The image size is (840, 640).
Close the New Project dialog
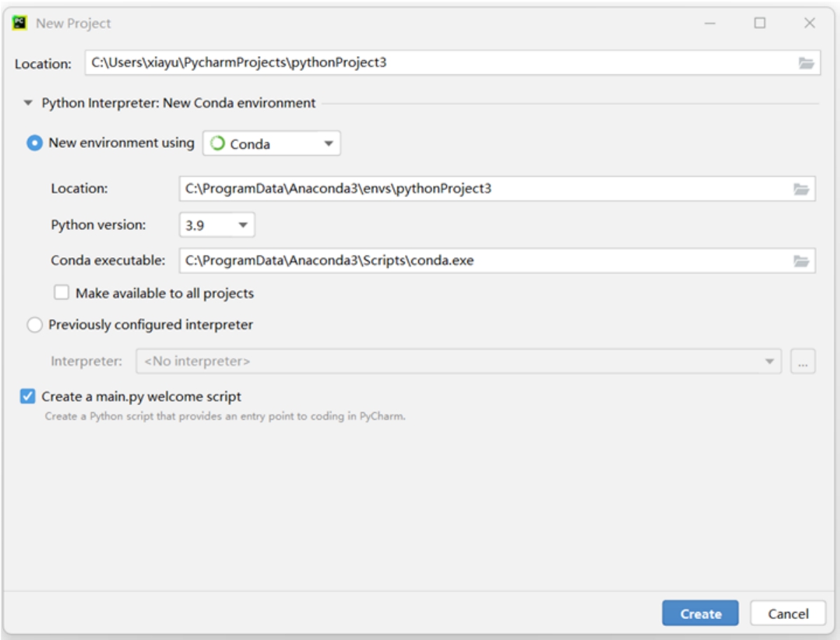(x=809, y=23)
